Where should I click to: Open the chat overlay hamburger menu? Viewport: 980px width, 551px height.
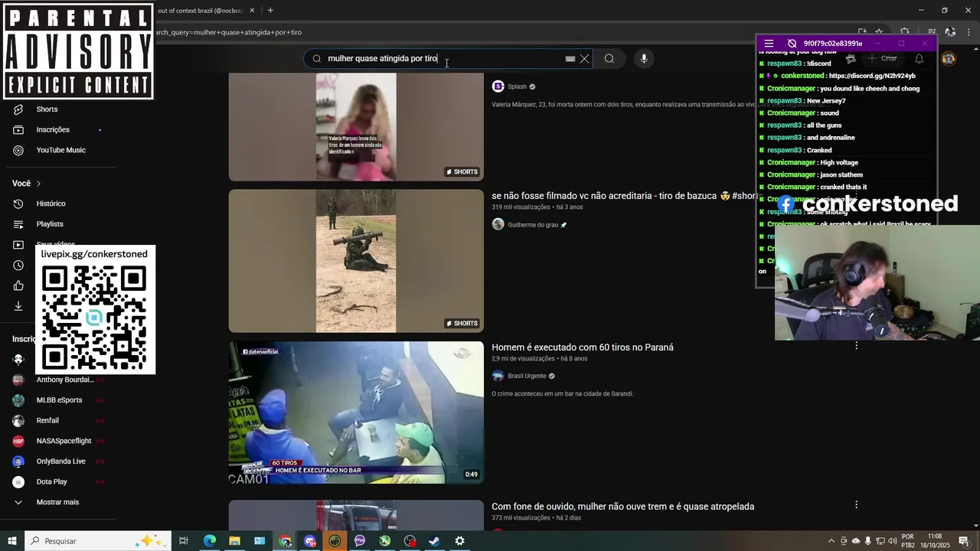coord(769,44)
